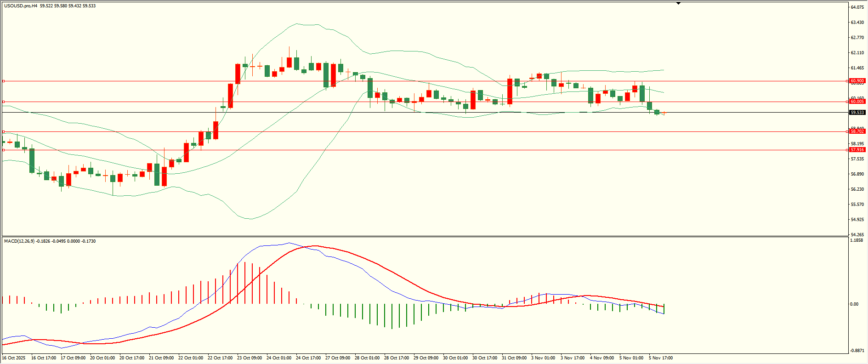Click the 23 Oct 09:00 time axis label

click(250, 358)
